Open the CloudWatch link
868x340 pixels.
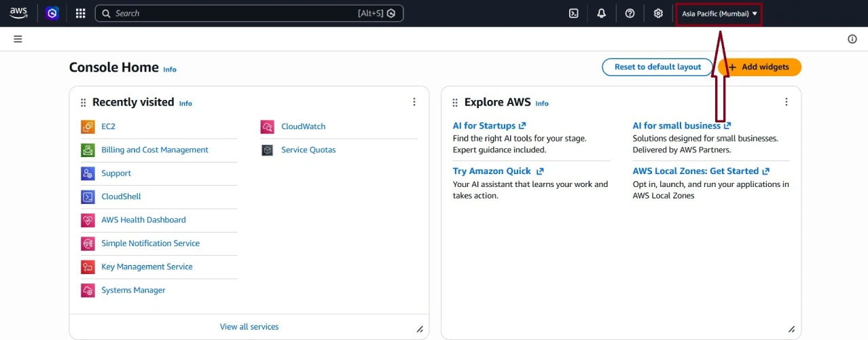point(303,126)
